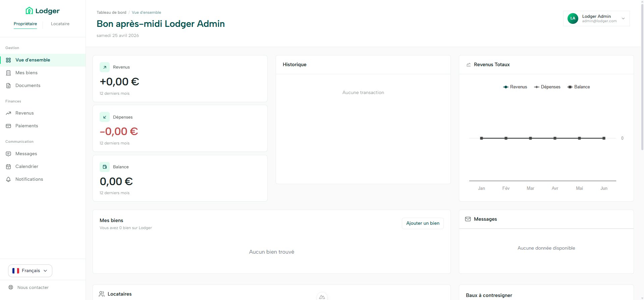The height and width of the screenshot is (300, 644).
Task: Expand the Lodger Admin account menu
Action: pyautogui.click(x=596, y=18)
